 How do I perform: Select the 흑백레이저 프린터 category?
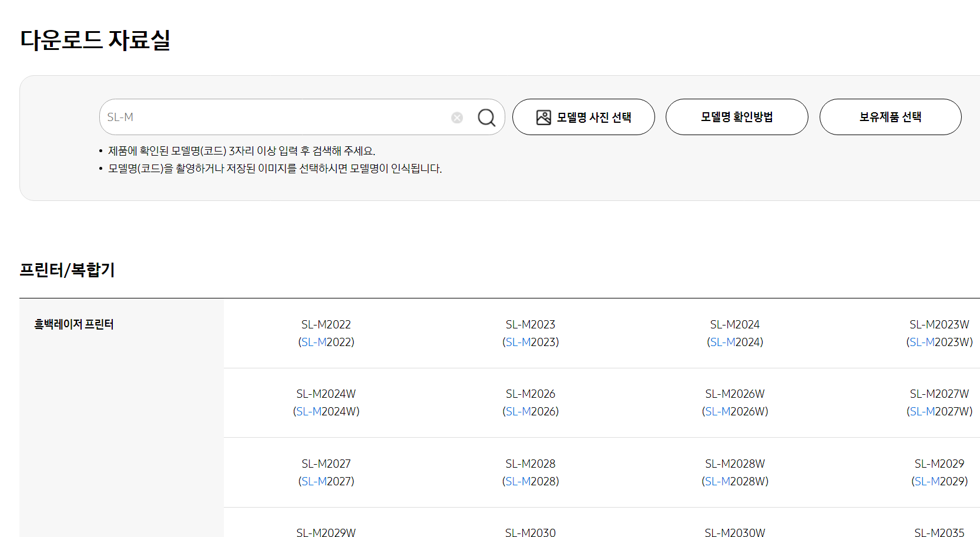pos(73,324)
